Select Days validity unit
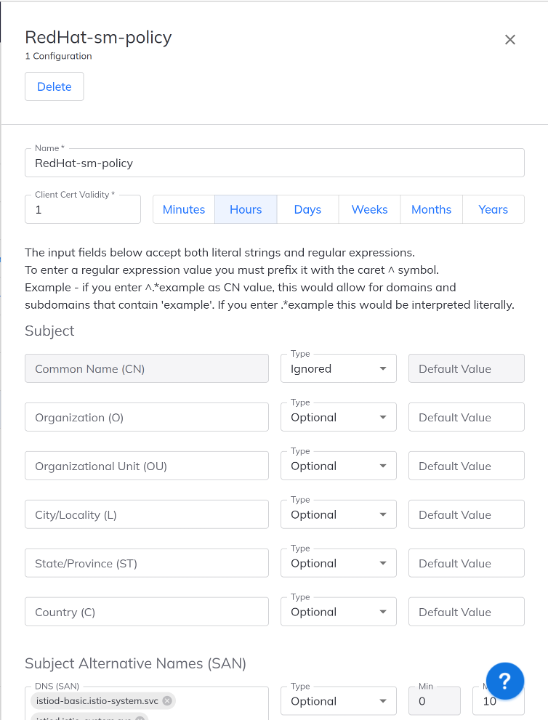Image resolution: width=548 pixels, height=720 pixels. point(308,209)
